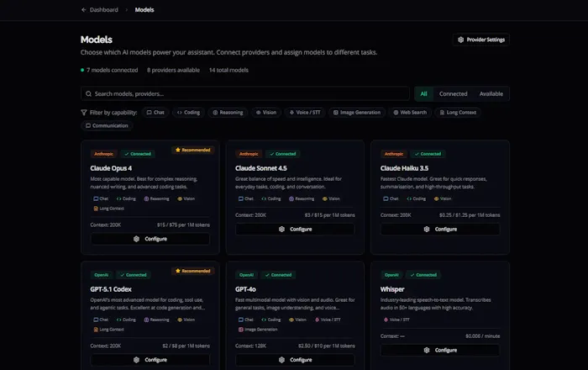Click the Connected badge on GPT-5.1 Codex
This screenshot has width=588, height=370.
pos(133,275)
